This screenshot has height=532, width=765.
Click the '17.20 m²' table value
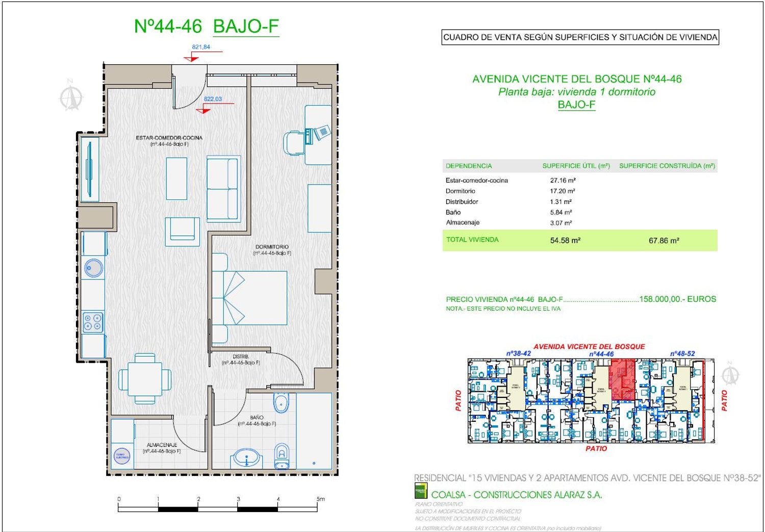pyautogui.click(x=563, y=191)
